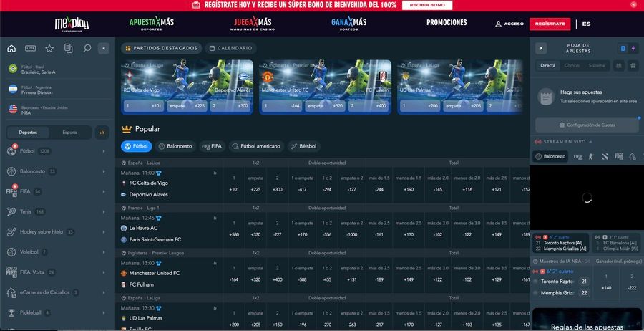Open Apuesta Más Deportes menu
The height and width of the screenshot is (331, 644).
[x=151, y=24]
